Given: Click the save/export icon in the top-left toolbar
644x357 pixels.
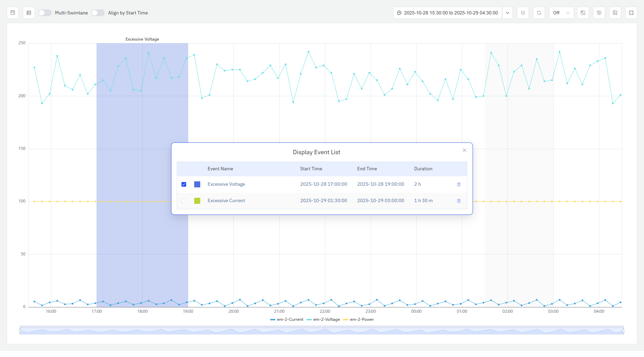Looking at the screenshot, I should pos(13,13).
